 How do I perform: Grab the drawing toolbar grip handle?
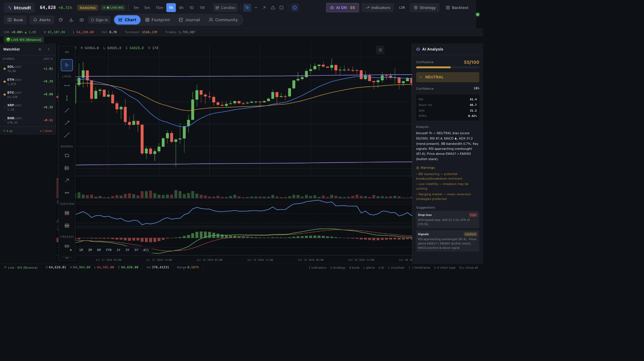pyautogui.click(x=67, y=52)
